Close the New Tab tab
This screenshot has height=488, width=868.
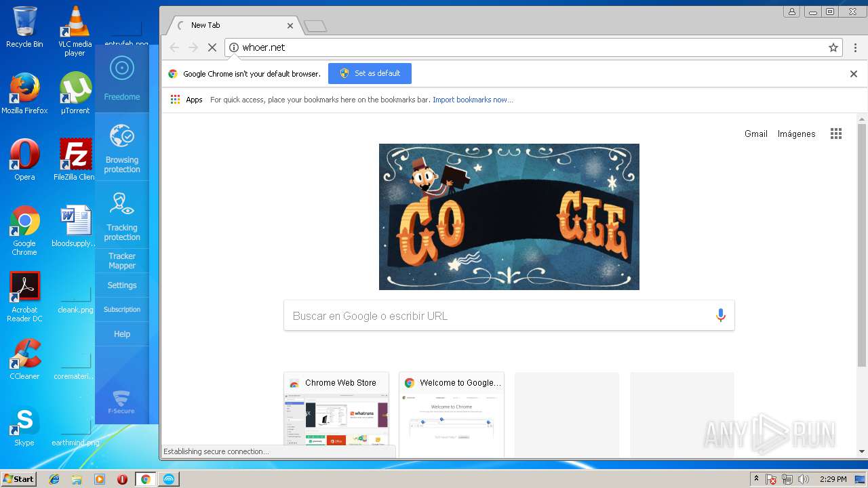[x=290, y=26]
